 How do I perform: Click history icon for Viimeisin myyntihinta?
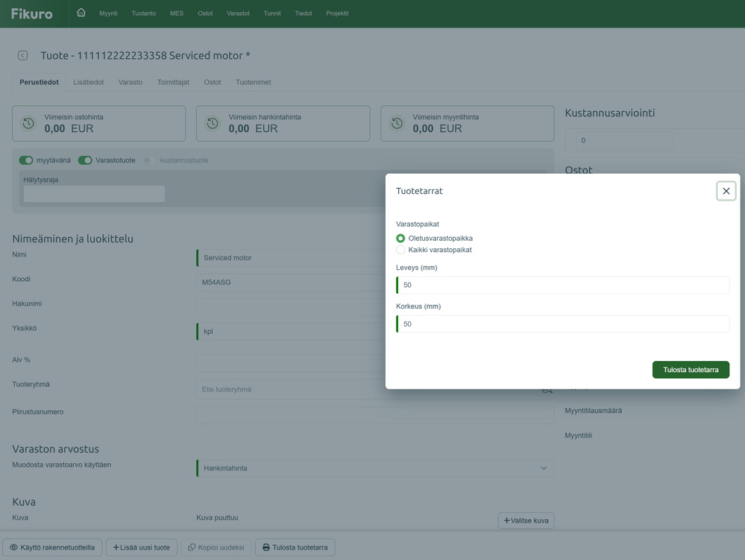coord(397,124)
